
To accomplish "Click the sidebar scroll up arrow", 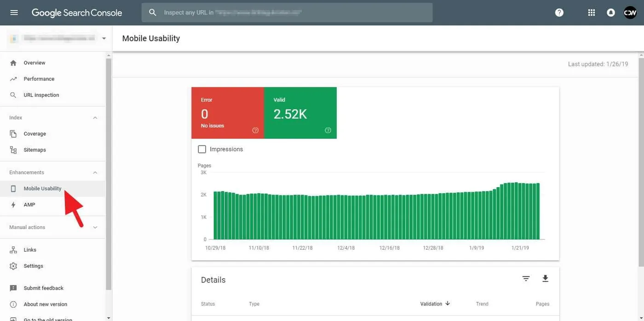I will 109,55.
